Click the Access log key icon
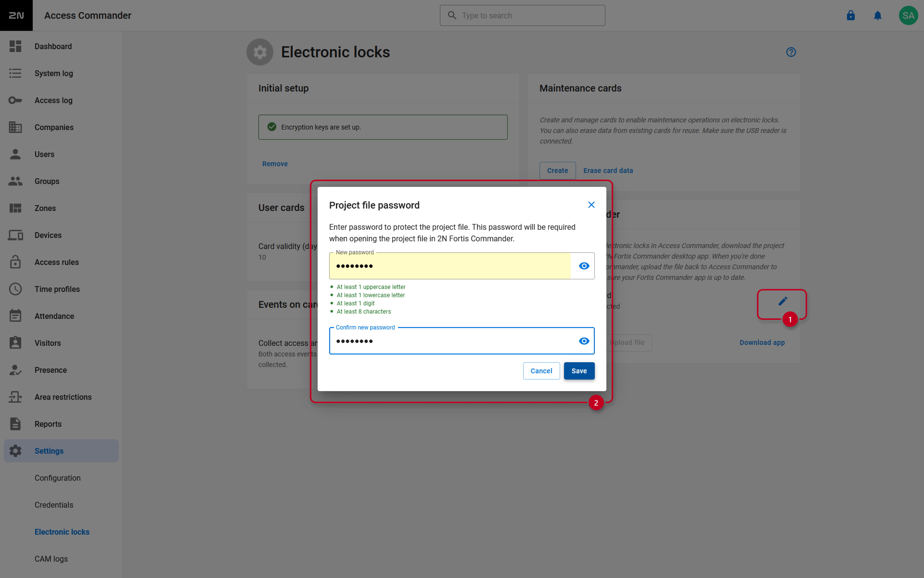This screenshot has width=924, height=578. pyautogui.click(x=15, y=100)
